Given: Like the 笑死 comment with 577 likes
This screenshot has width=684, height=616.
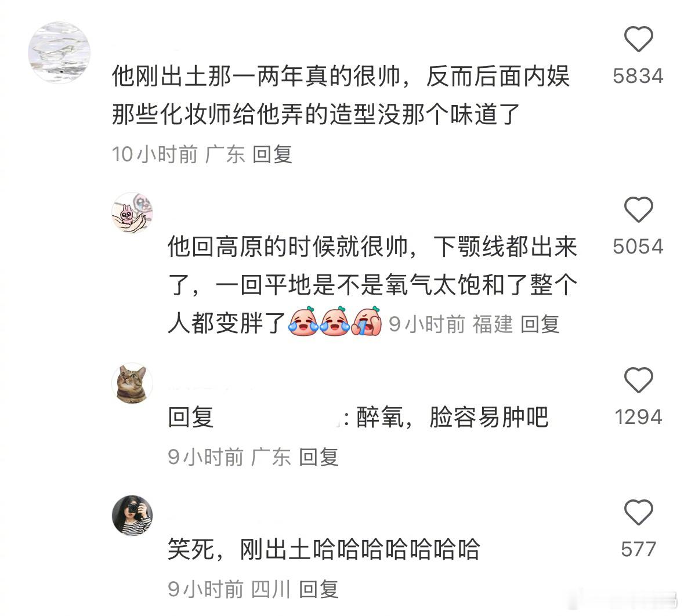Looking at the screenshot, I should 638,512.
